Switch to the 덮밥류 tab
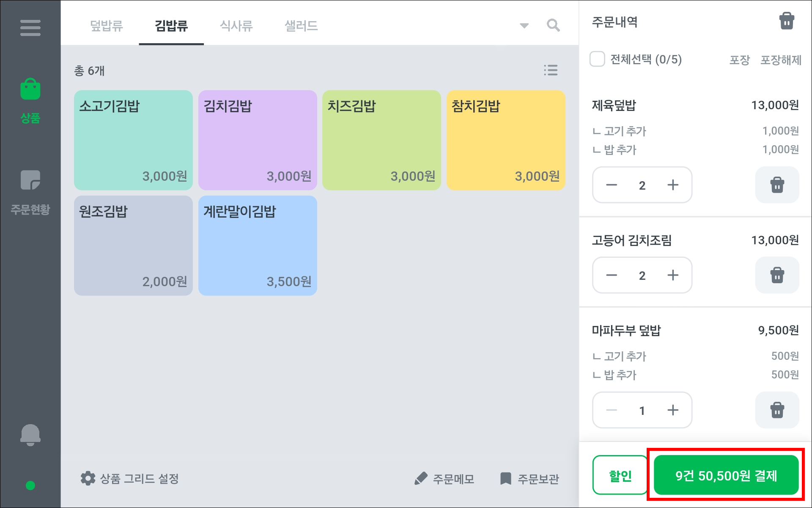The height and width of the screenshot is (508, 812). point(107,26)
